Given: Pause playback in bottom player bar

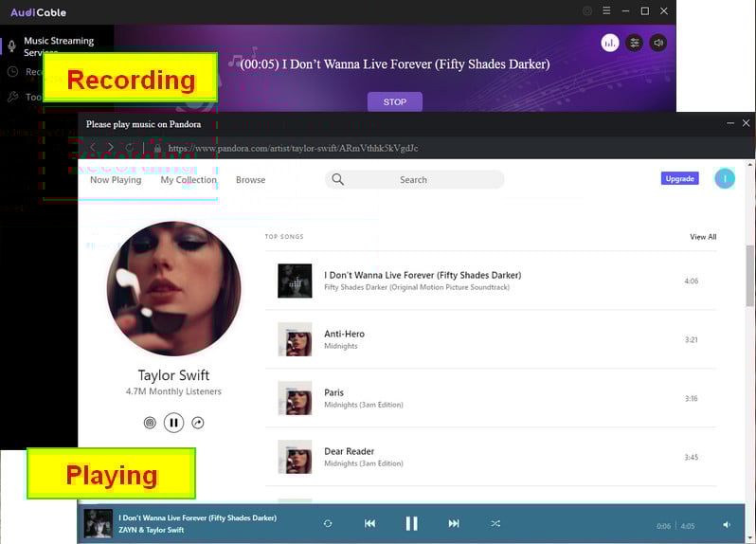Looking at the screenshot, I should 411,524.
